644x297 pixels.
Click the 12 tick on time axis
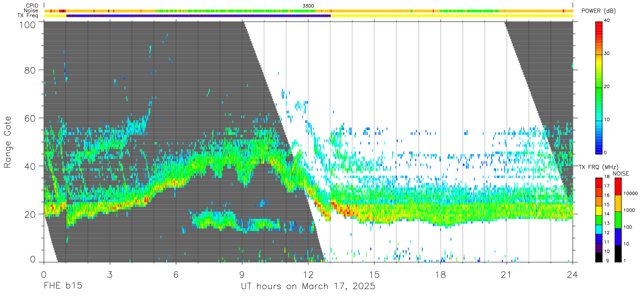(308, 274)
